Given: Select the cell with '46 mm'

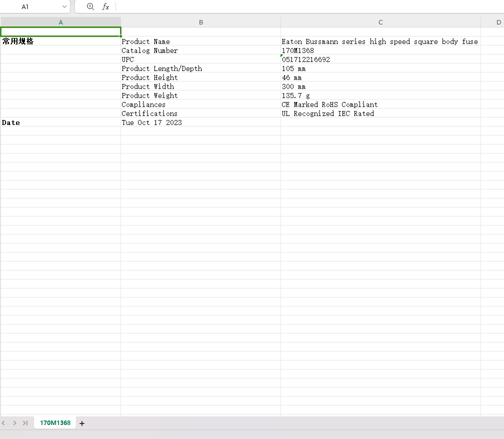Looking at the screenshot, I should [380, 77].
